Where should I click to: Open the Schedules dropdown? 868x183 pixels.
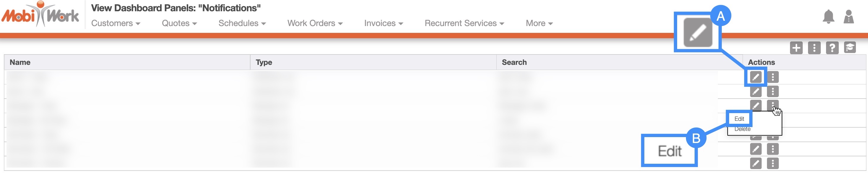click(242, 23)
